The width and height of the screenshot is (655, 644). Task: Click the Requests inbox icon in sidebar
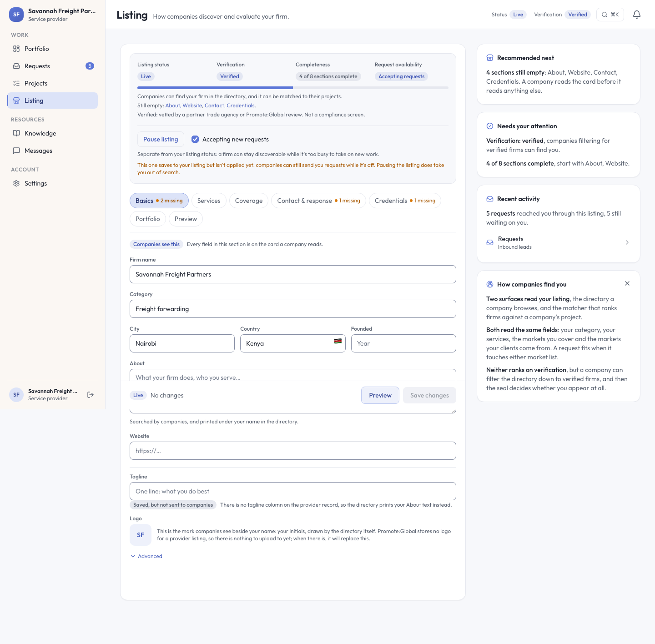coord(16,66)
